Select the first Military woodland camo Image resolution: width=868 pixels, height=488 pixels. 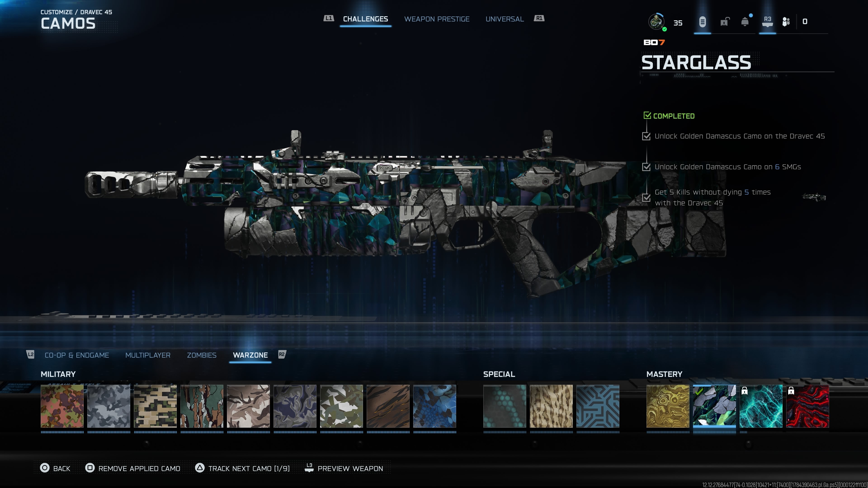point(62,406)
